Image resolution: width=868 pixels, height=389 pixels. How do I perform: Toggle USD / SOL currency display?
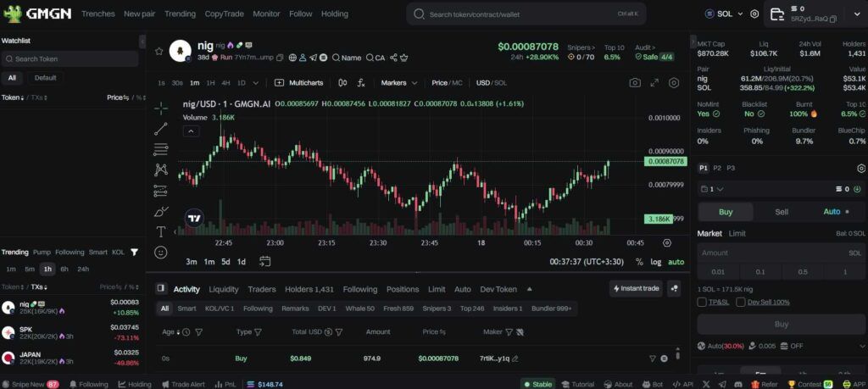pos(491,83)
